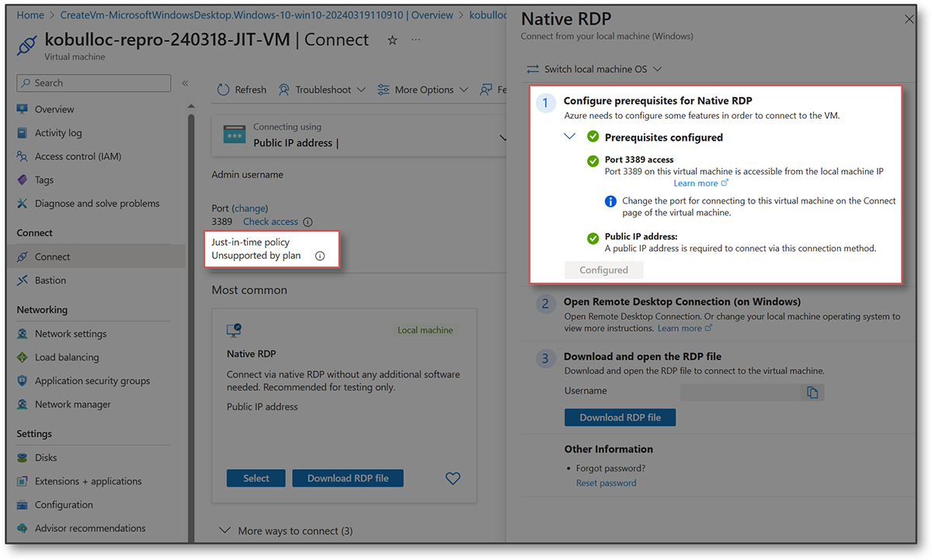Viewport: 932px width, 560px height.
Task: Click the greyed Configured button
Action: pos(603,270)
